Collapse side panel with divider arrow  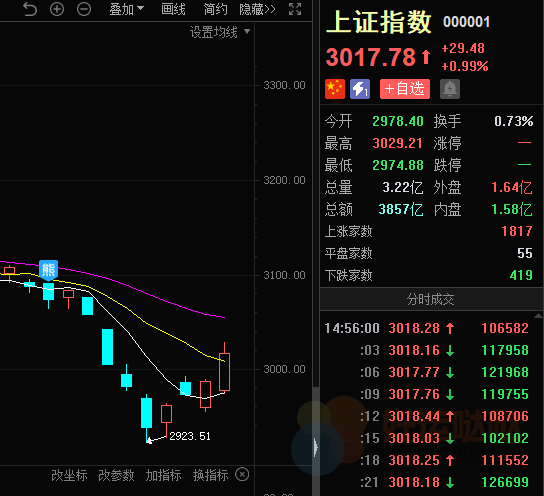(x=316, y=447)
